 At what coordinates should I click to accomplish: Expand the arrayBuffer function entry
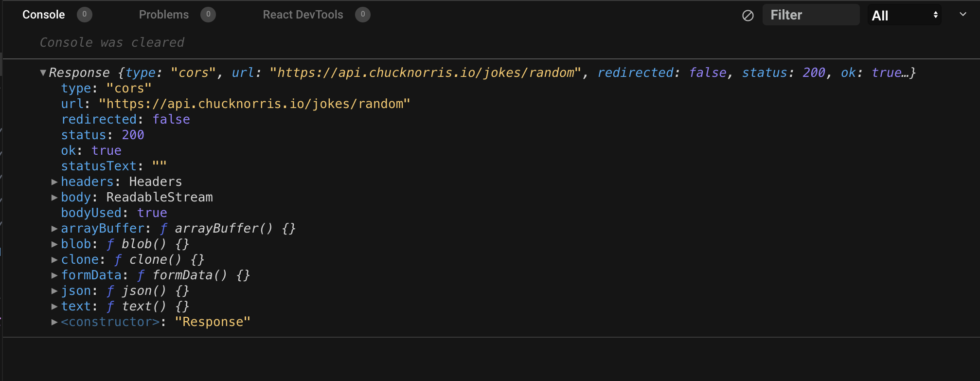tap(54, 229)
